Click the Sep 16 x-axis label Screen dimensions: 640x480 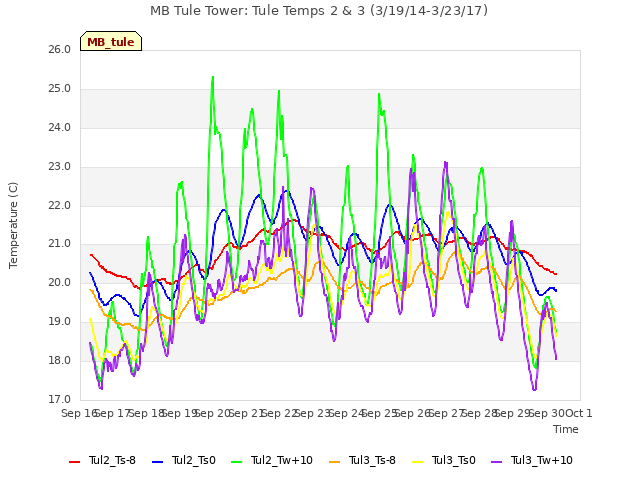pyautogui.click(x=78, y=413)
